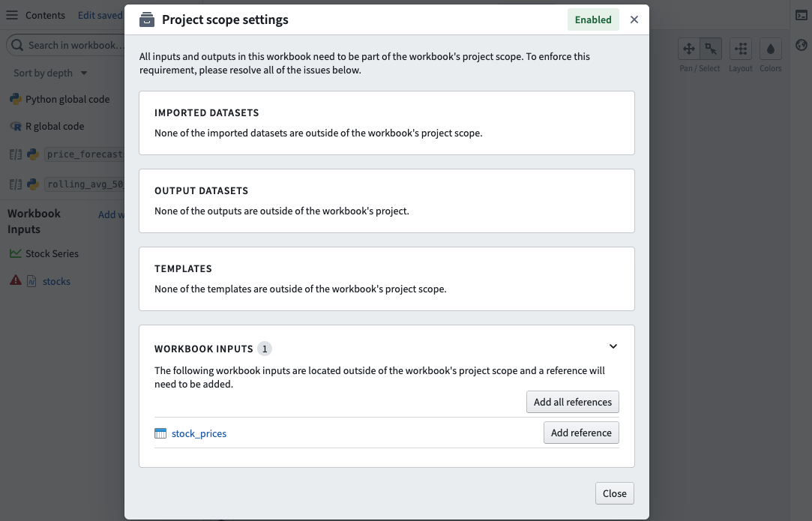Image resolution: width=812 pixels, height=521 pixels.
Task: Close the Project scope settings dialog with X
Action: click(x=634, y=19)
